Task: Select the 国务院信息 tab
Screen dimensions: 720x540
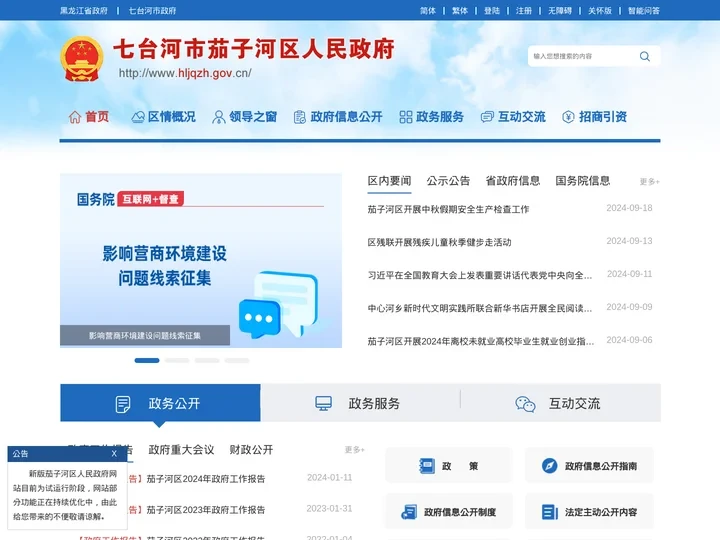Action: (583, 181)
